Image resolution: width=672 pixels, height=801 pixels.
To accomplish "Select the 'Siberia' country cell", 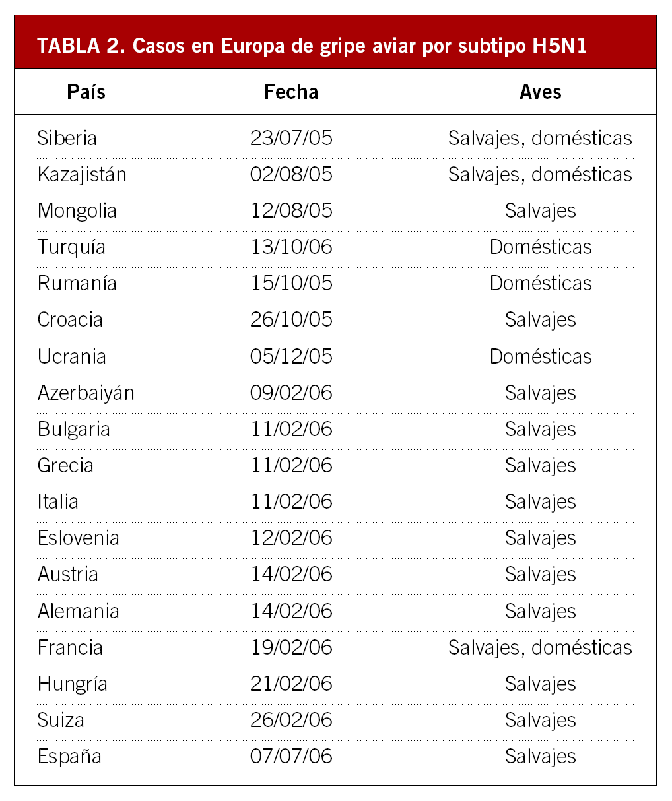I will [67, 138].
